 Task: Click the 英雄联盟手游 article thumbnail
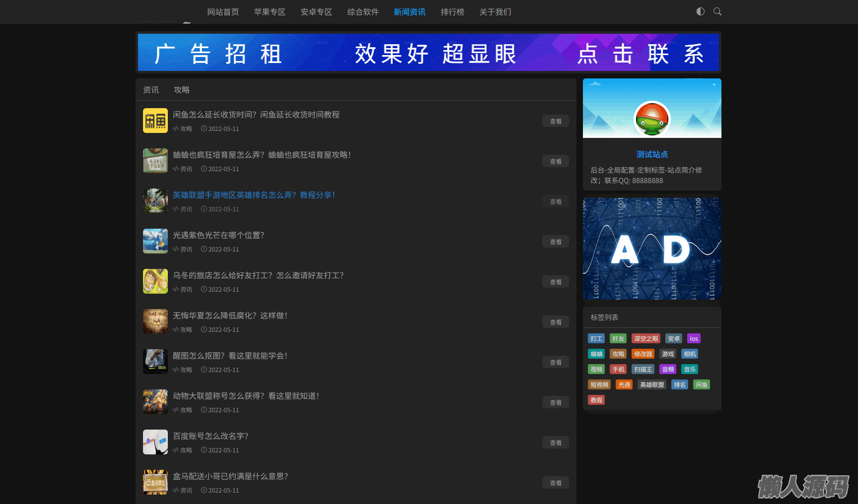(155, 201)
